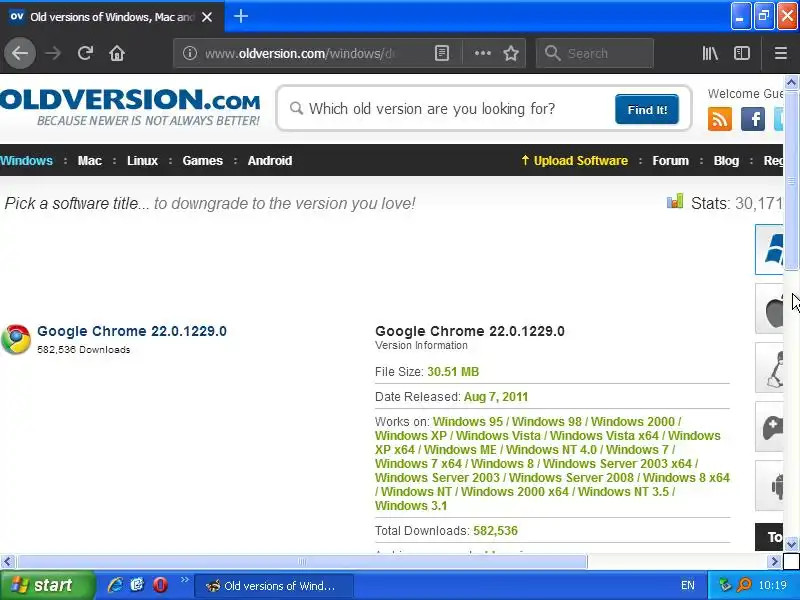Click the 10:19 system tray clock
The height and width of the screenshot is (600, 800).
[772, 585]
